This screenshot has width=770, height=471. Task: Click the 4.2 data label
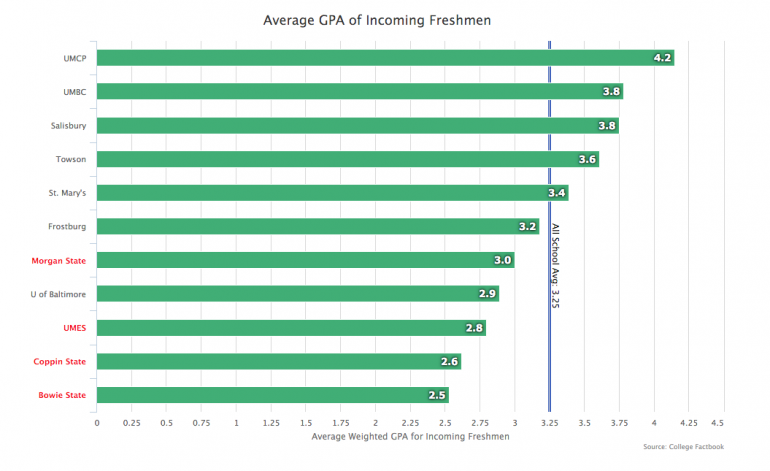tap(662, 58)
